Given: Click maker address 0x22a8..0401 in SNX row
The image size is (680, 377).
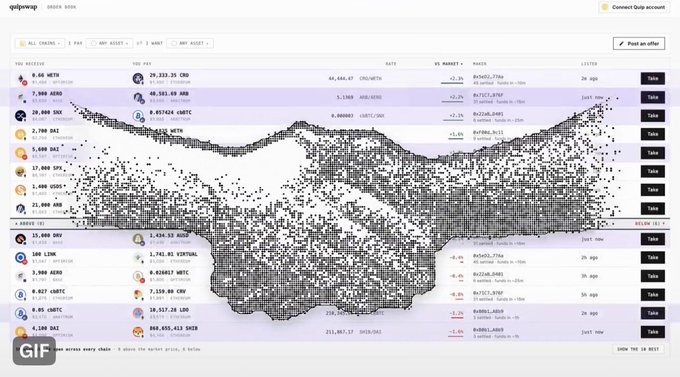Looking at the screenshot, I should pos(488,114).
